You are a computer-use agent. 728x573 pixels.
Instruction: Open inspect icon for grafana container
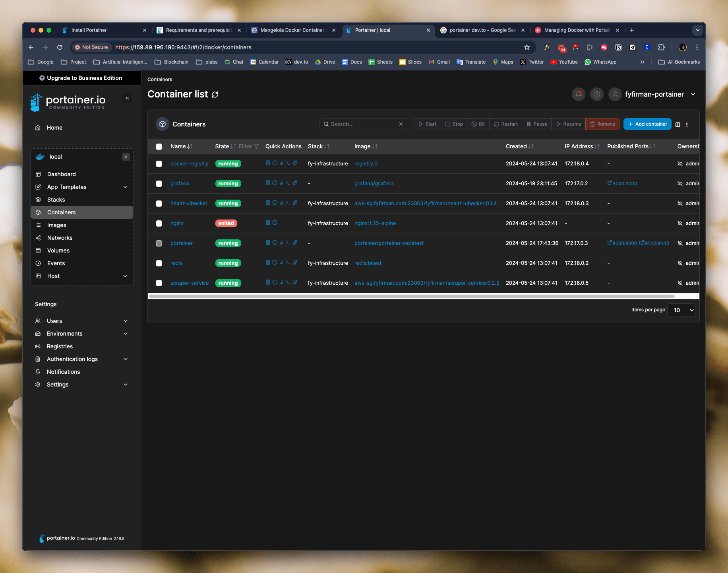[275, 183]
